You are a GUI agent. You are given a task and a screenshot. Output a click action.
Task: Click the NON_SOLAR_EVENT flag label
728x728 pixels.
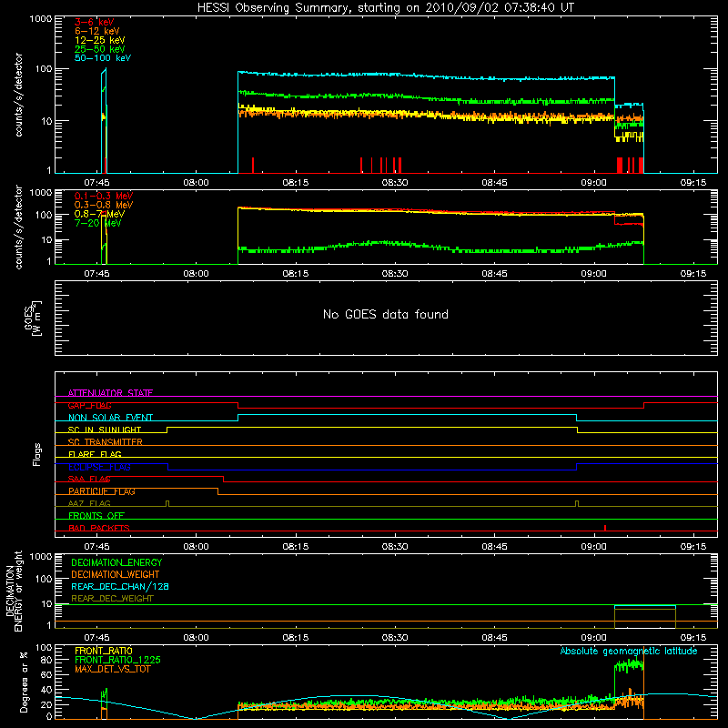[110, 418]
